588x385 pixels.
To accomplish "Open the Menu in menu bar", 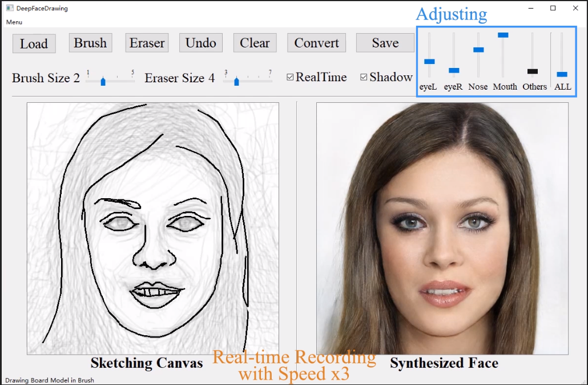I will point(14,22).
